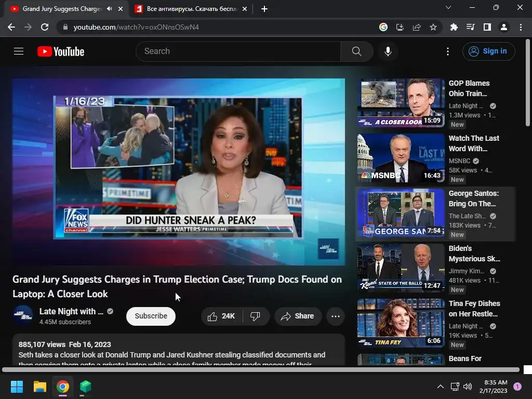Click the page vertical scrollbar
Screen dimensions: 532x399
coord(528,83)
